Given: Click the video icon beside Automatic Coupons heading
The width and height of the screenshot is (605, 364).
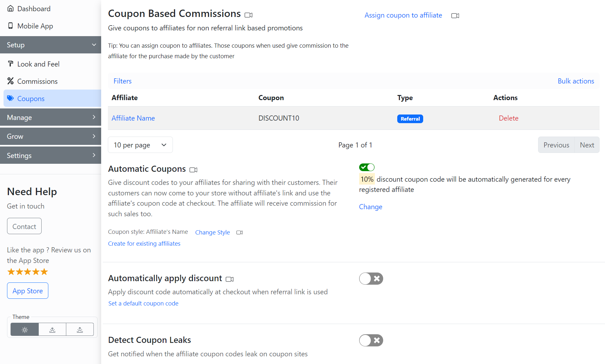Looking at the screenshot, I should pyautogui.click(x=193, y=170).
